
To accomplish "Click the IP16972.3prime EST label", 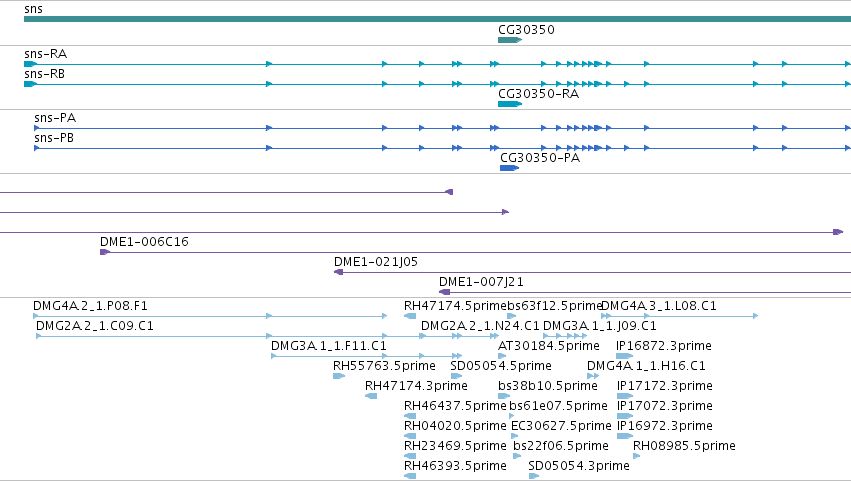I will (664, 426).
